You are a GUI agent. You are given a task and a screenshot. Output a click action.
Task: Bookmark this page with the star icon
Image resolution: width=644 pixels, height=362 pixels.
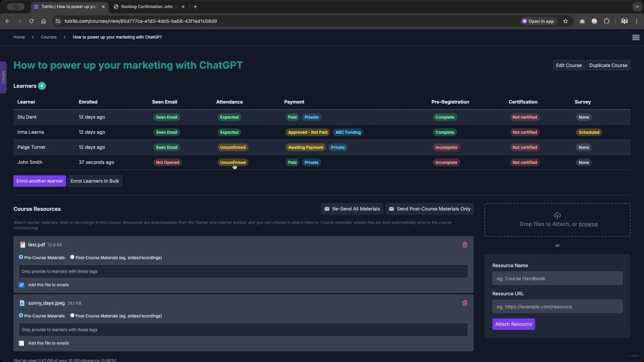point(566,21)
